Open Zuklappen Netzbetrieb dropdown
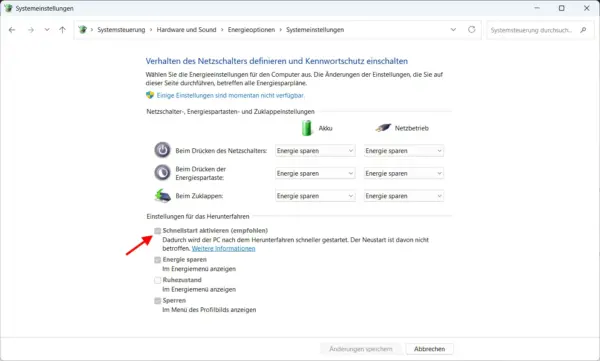Image resolution: width=600 pixels, height=361 pixels. (404, 196)
